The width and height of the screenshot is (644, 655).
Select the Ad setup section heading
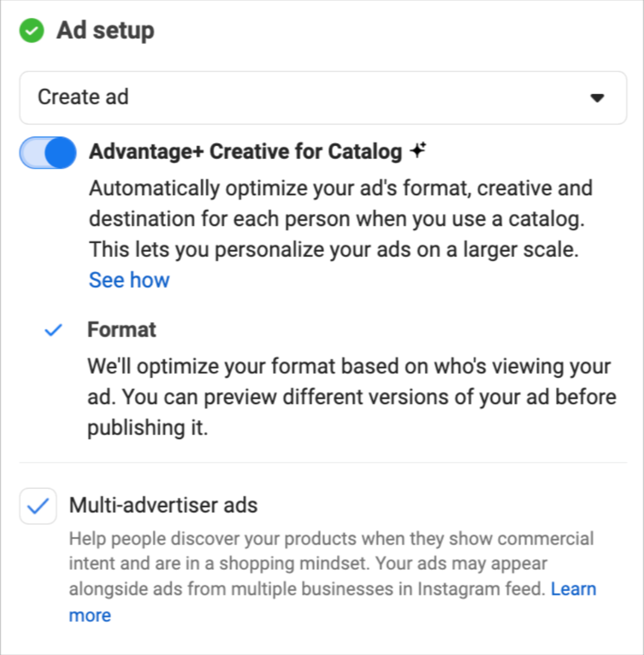pos(105,30)
